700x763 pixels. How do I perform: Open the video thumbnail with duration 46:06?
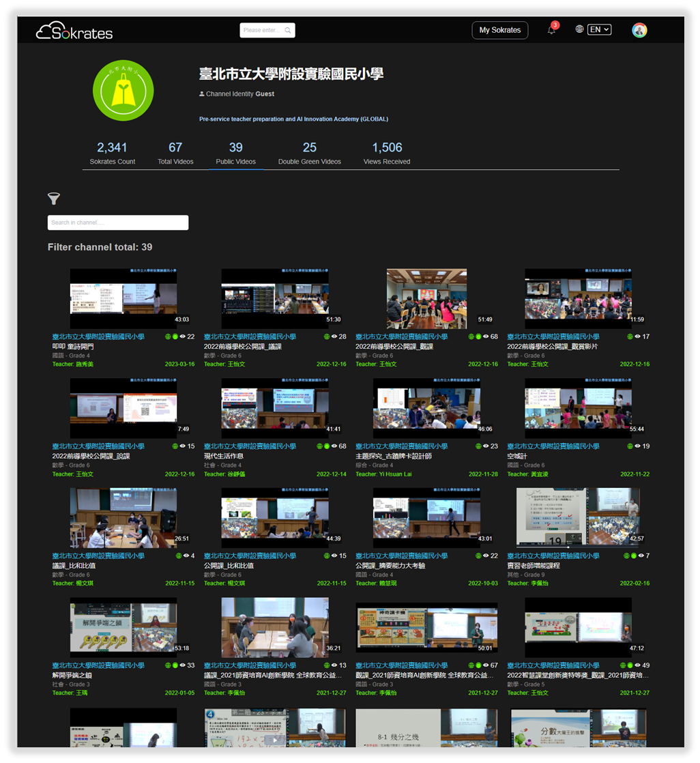coord(426,408)
